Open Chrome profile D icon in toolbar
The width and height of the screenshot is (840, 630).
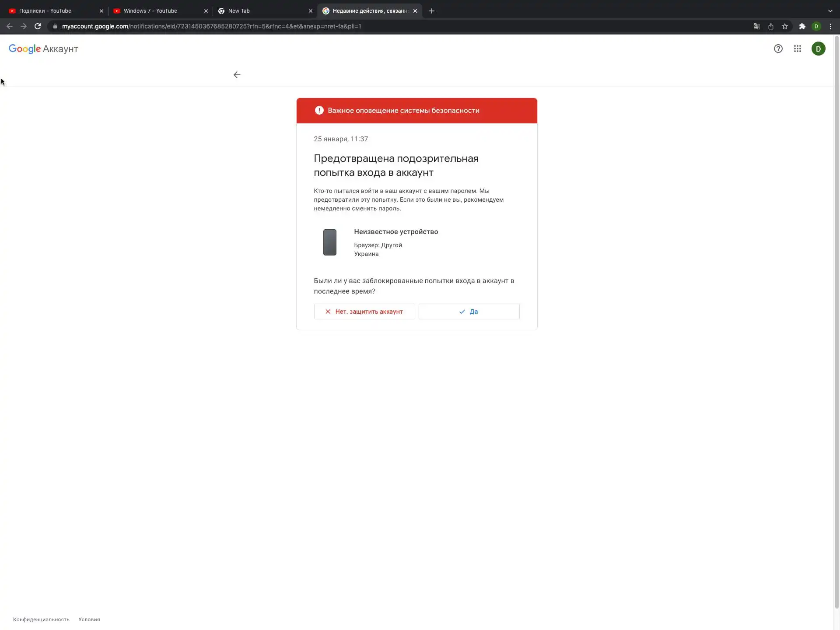[816, 26]
